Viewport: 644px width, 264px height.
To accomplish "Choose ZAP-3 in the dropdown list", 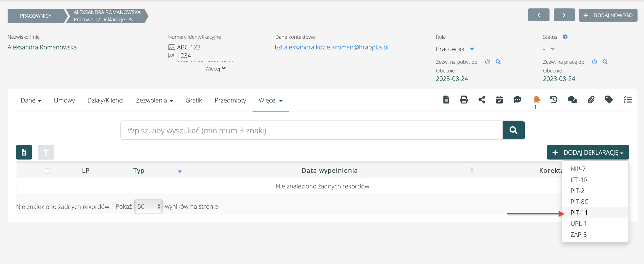I will tap(578, 235).
